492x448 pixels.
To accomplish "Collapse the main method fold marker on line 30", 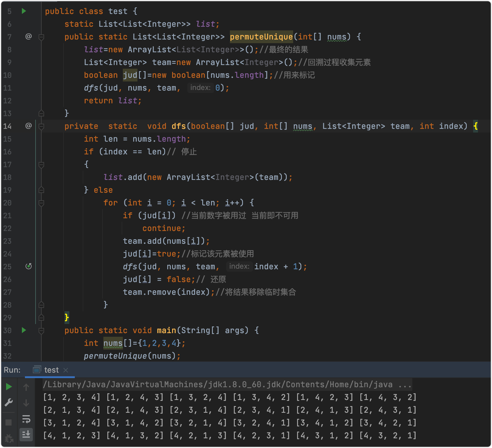I will (41, 331).
